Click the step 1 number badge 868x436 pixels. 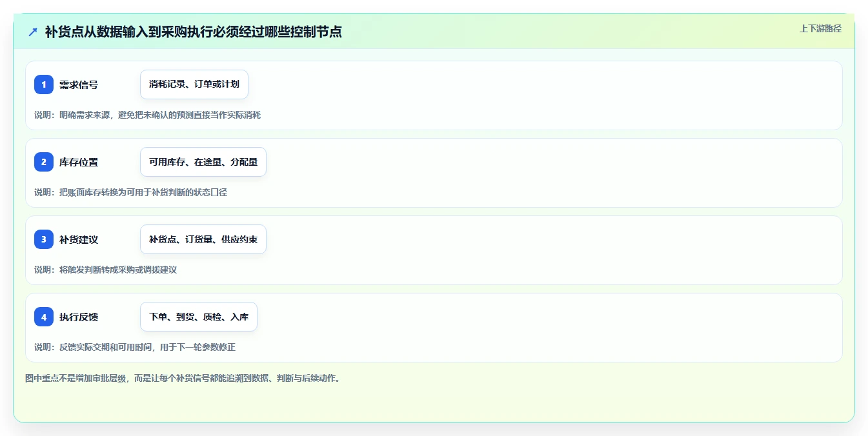tap(44, 84)
